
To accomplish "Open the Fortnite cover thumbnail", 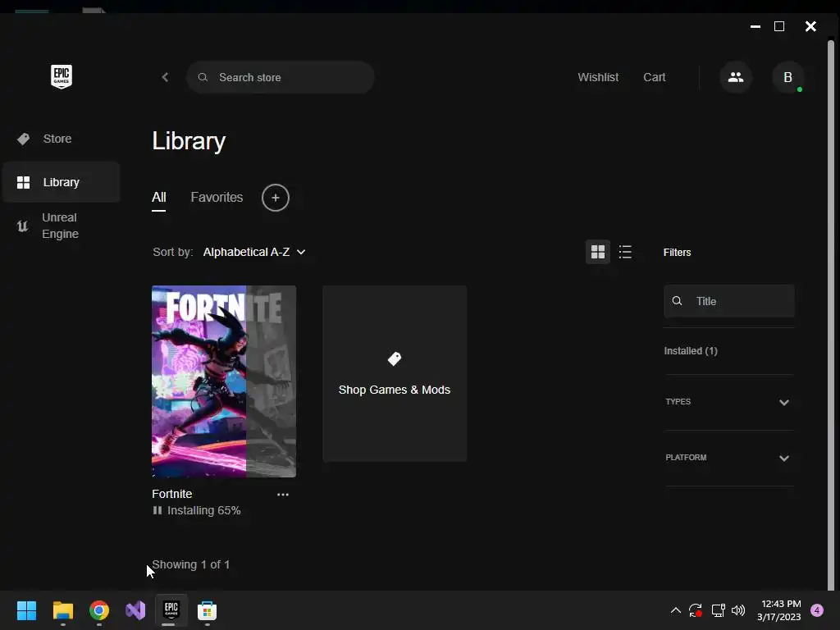I will pyautogui.click(x=224, y=381).
